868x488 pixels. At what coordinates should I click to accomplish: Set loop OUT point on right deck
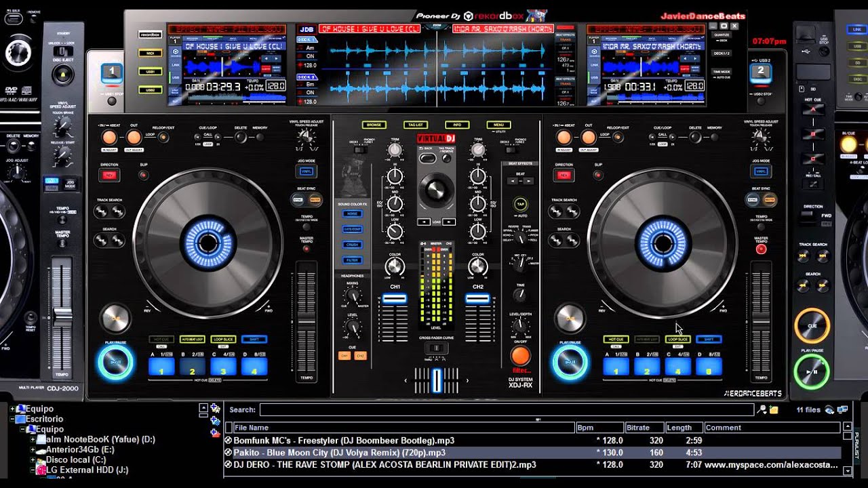pyautogui.click(x=588, y=138)
